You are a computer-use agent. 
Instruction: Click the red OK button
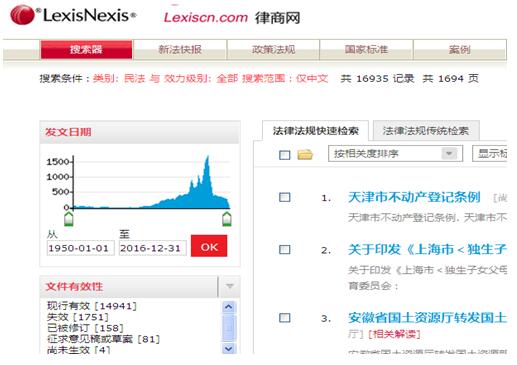pyautogui.click(x=209, y=246)
